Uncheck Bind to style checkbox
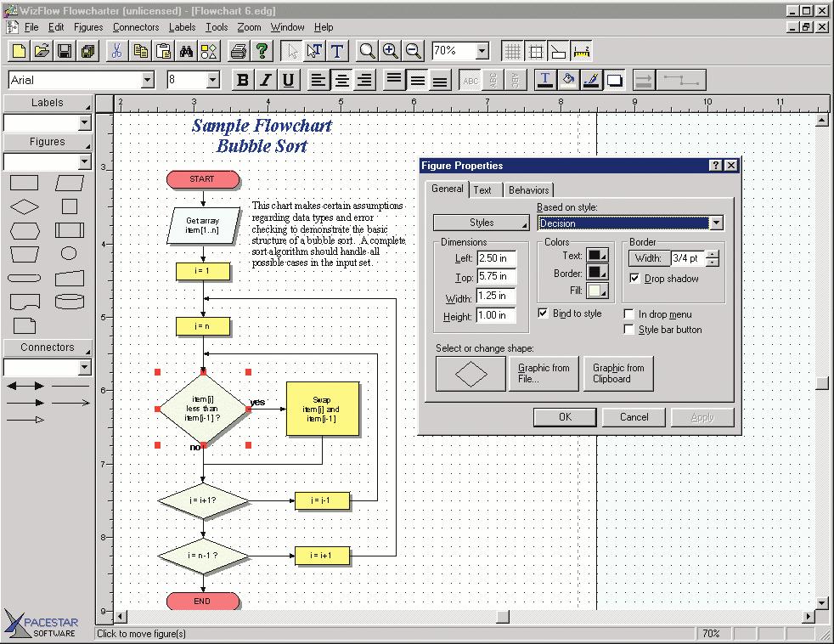Screen dimensions: 834x644 pyautogui.click(x=543, y=313)
